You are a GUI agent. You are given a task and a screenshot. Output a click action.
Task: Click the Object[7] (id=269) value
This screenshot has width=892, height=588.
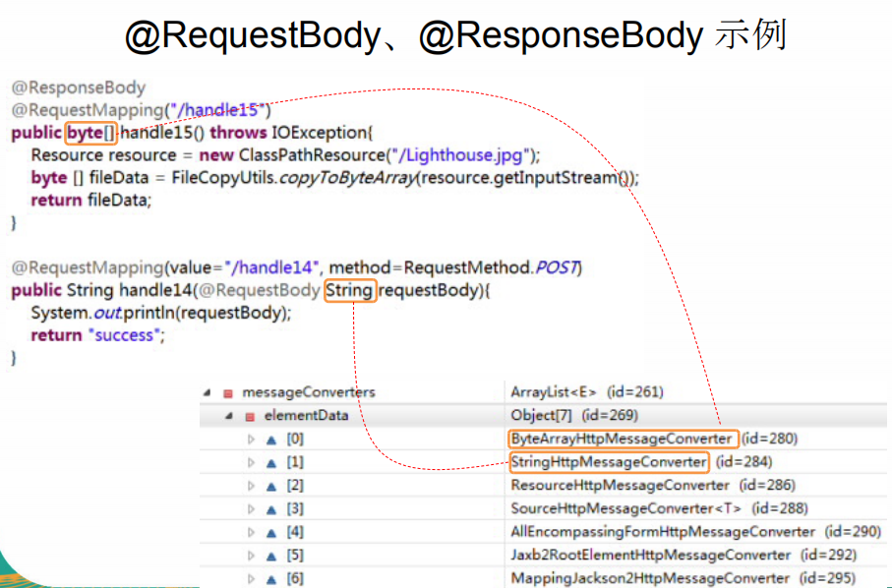click(x=574, y=416)
